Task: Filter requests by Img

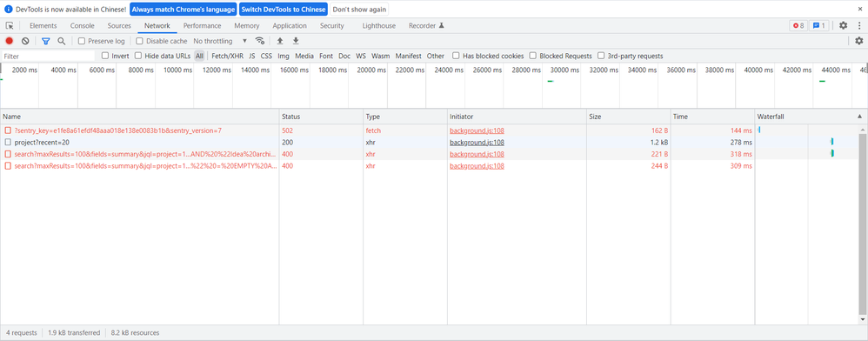Action: point(284,56)
